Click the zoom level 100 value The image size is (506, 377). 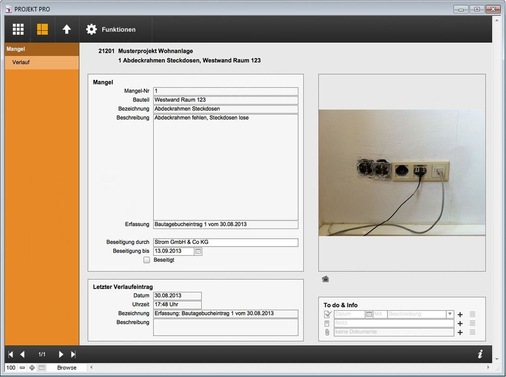pos(11,368)
